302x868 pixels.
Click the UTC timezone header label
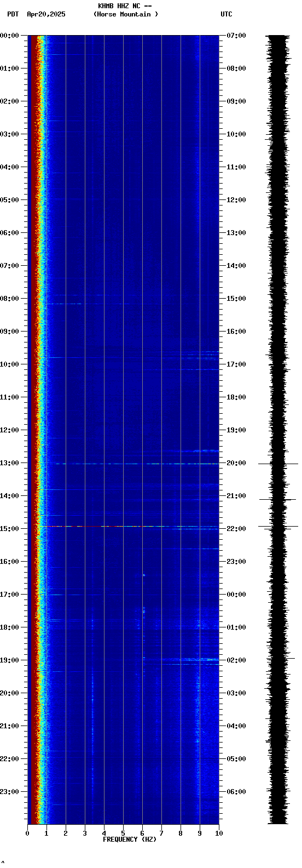pos(226,14)
